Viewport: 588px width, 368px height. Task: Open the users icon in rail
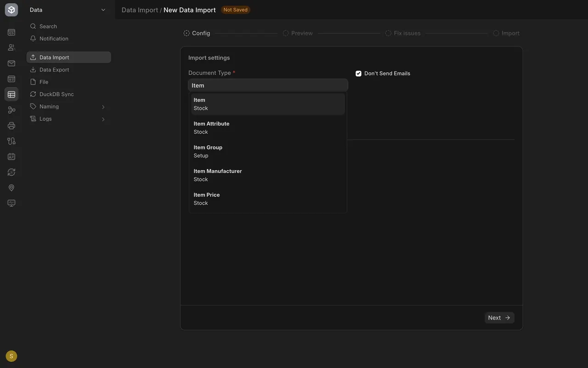pos(11,47)
